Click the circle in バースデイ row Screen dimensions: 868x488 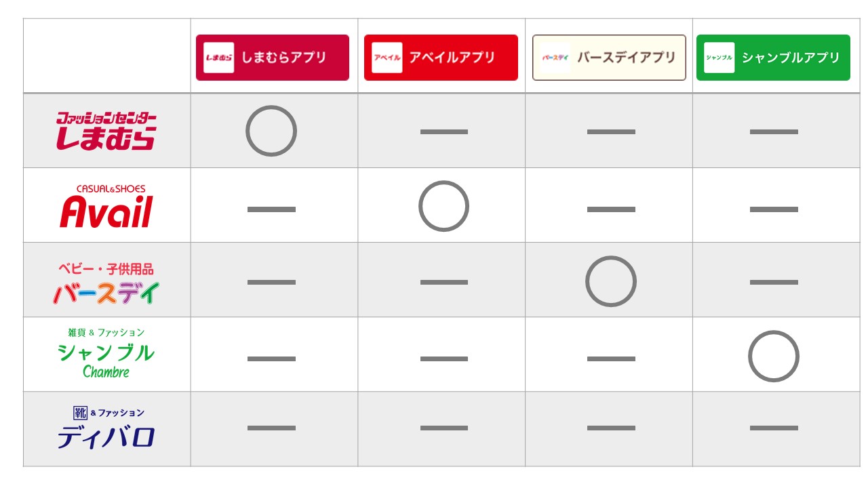pyautogui.click(x=611, y=281)
